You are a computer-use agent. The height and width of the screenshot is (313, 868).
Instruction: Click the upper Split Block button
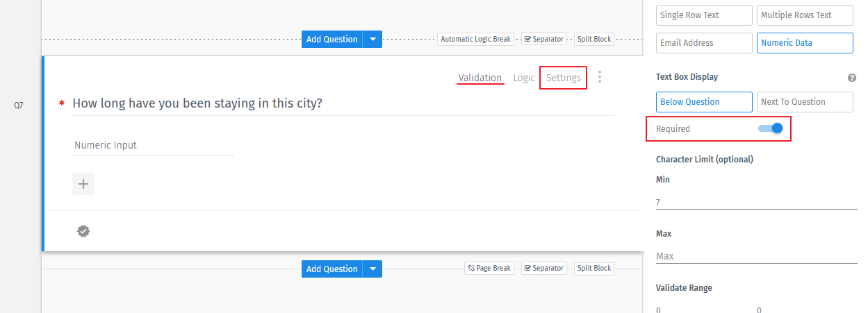tap(594, 39)
